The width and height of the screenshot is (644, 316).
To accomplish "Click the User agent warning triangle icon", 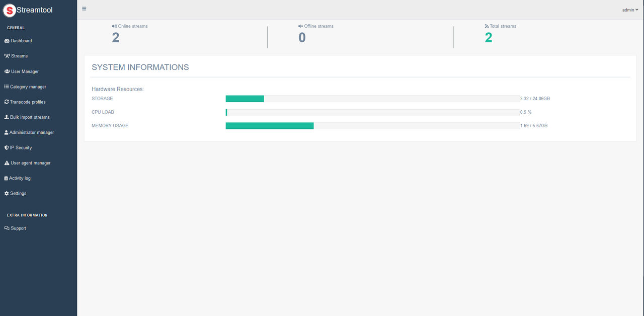I will [x=7, y=163].
